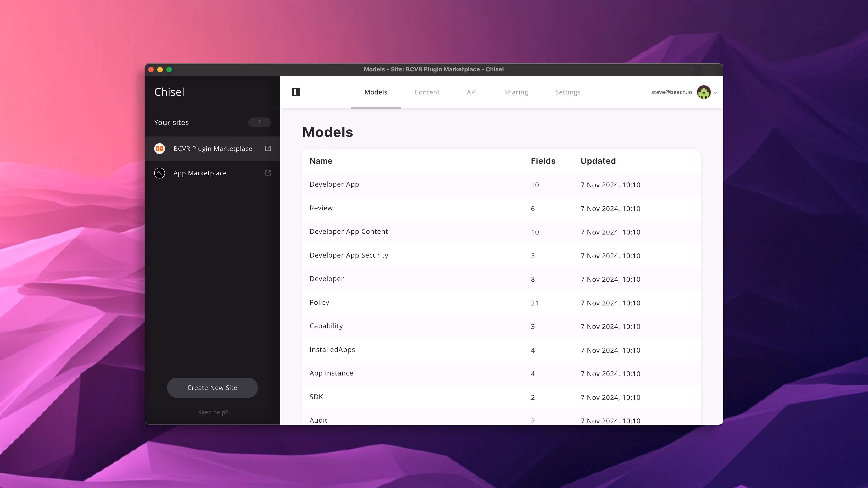The image size is (868, 488).
Task: Open the API tab
Action: click(x=471, y=92)
